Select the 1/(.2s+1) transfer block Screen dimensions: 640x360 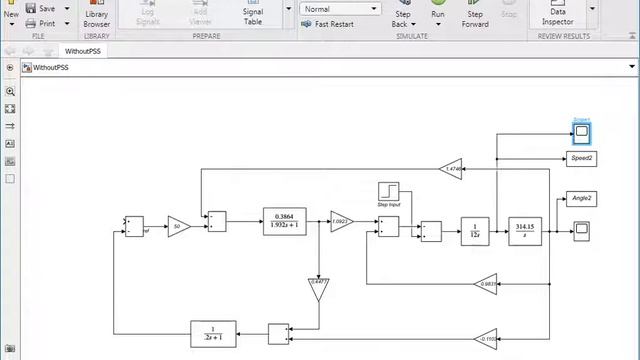tap(213, 334)
